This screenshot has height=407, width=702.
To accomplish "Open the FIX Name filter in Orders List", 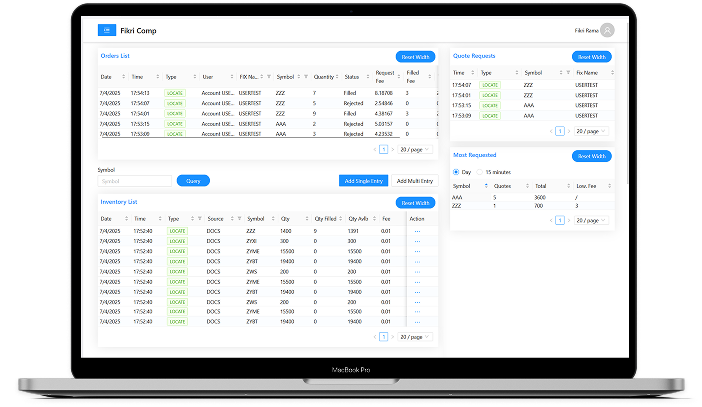I will [x=267, y=76].
